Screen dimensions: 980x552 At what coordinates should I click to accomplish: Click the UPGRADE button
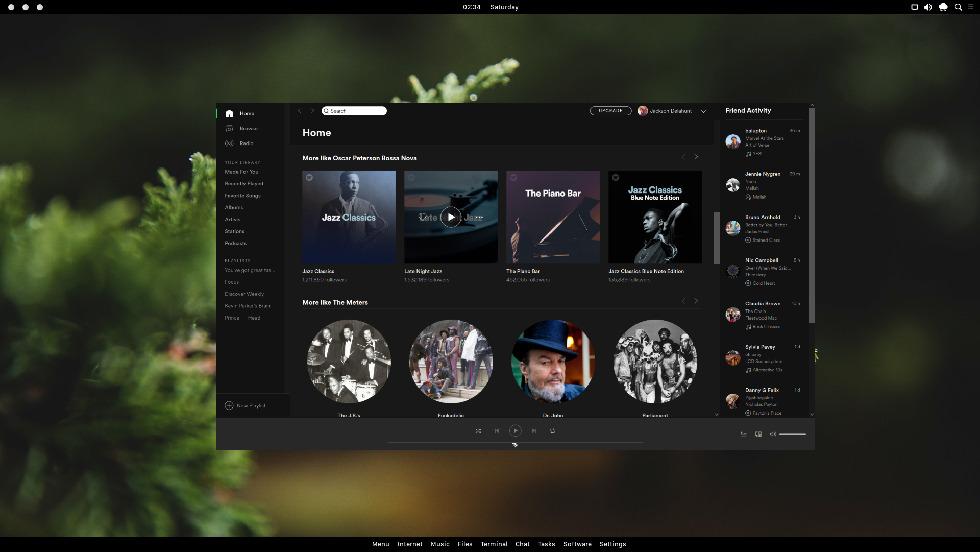tap(610, 111)
